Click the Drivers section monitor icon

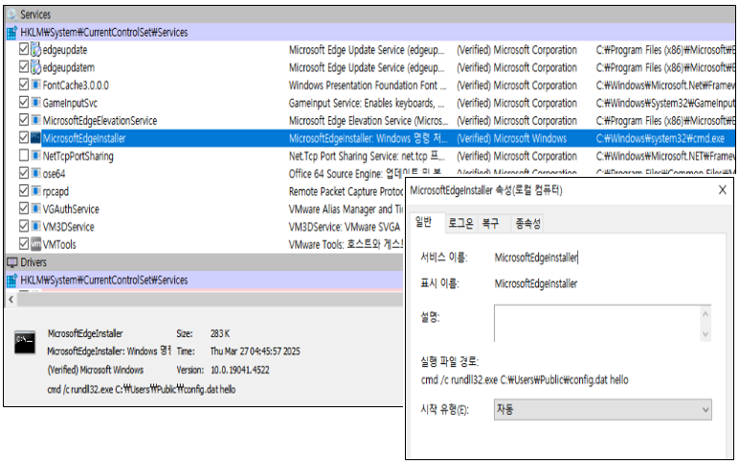pyautogui.click(x=12, y=262)
